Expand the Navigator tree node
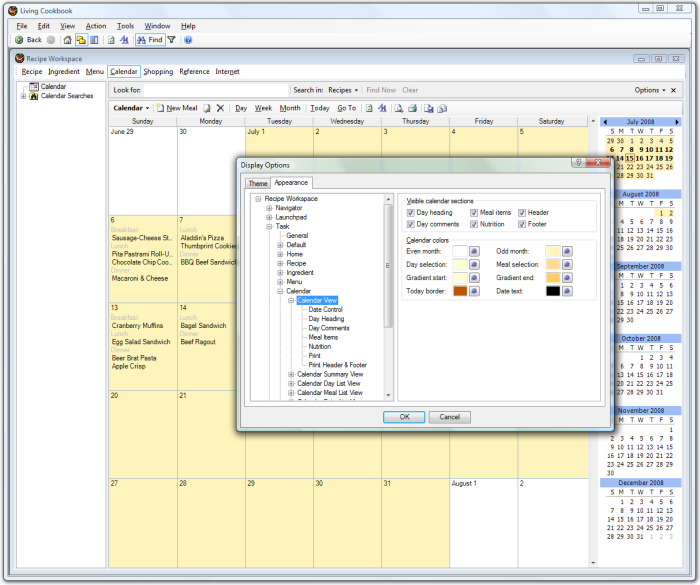The image size is (700, 585). tap(269, 208)
